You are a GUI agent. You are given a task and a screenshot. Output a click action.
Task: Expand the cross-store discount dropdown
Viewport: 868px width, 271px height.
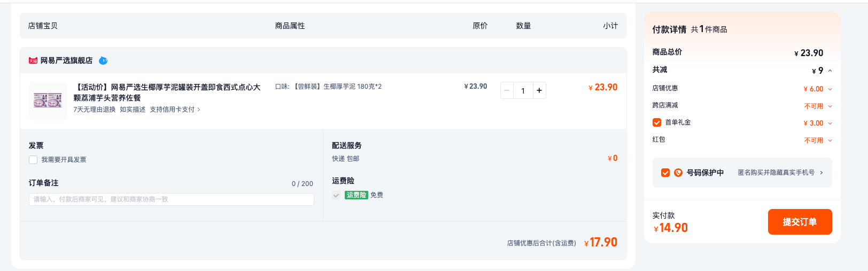(x=830, y=106)
